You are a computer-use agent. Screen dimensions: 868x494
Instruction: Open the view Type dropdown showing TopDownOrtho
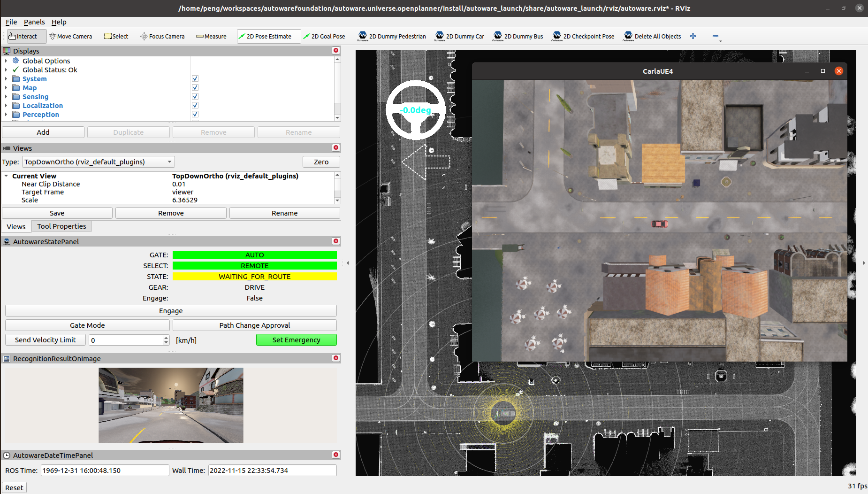point(98,162)
